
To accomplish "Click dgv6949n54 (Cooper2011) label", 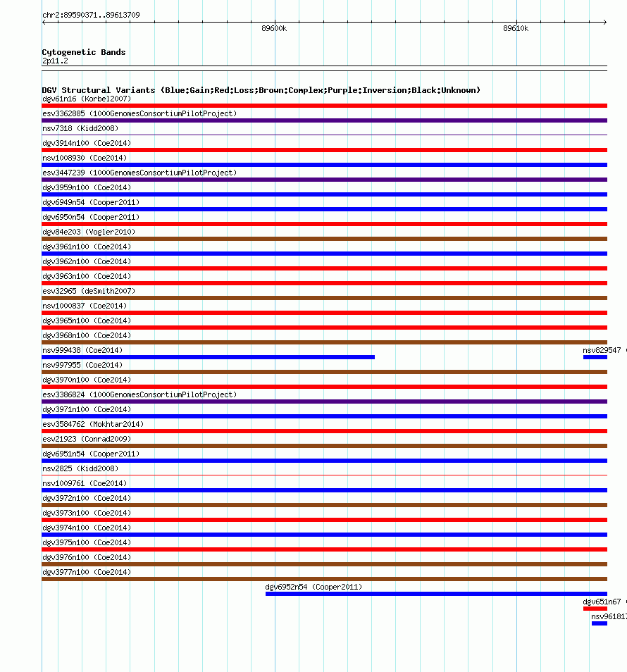I will point(91,202).
